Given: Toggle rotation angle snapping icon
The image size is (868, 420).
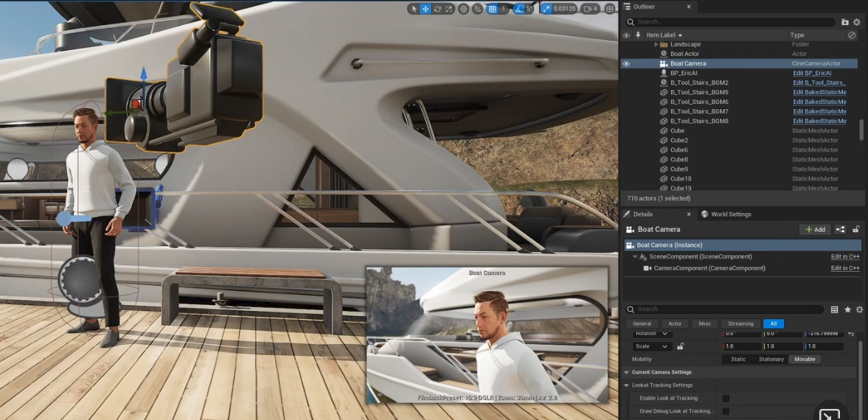Looking at the screenshot, I should click(518, 9).
